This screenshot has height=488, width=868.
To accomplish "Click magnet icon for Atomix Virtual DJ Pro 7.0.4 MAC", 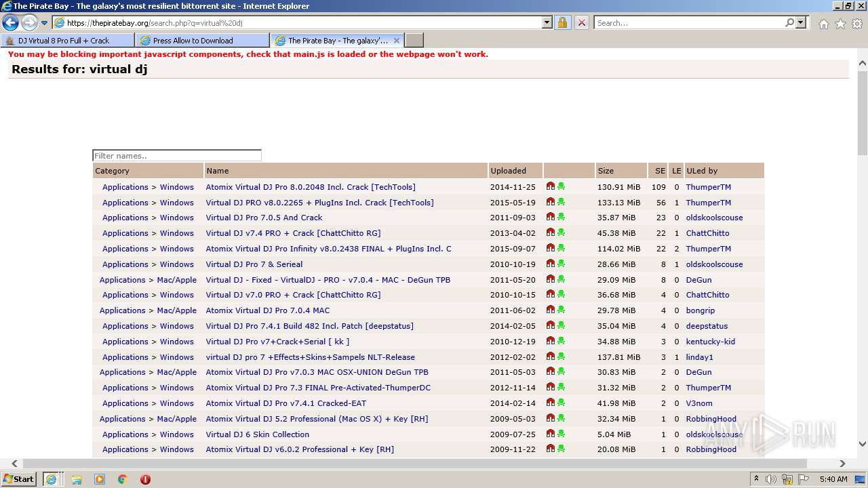I will point(551,310).
